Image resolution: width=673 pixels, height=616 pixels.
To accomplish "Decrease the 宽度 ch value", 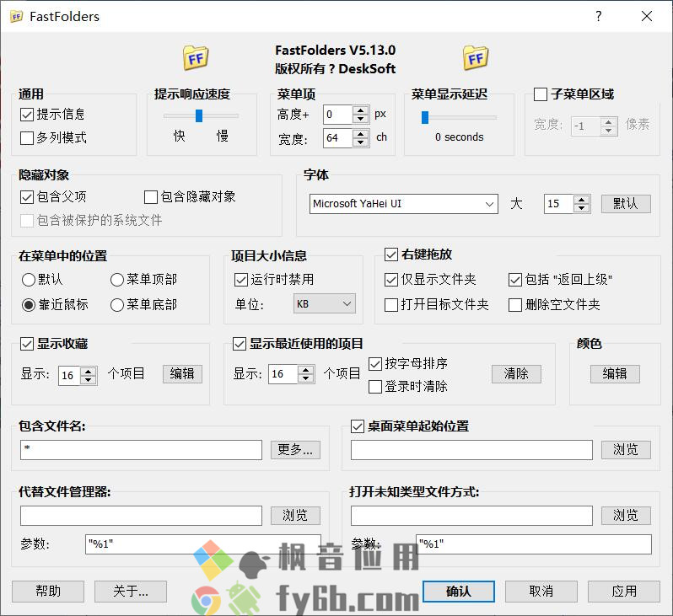I will pyautogui.click(x=361, y=142).
